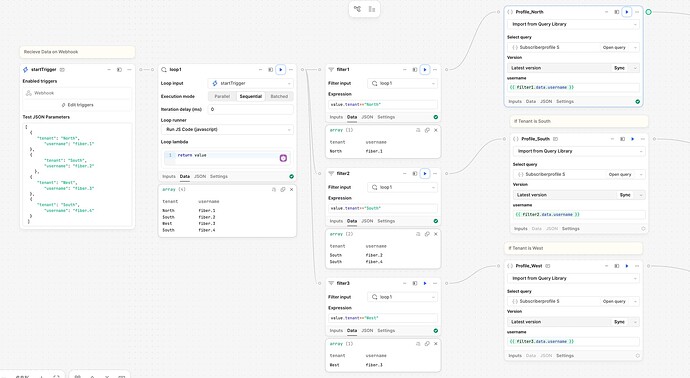Click Open query in Profile_South
690x378 pixels.
pyautogui.click(x=620, y=175)
